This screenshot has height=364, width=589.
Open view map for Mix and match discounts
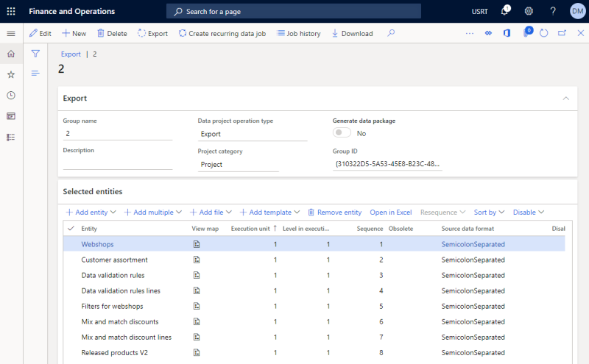pos(197,321)
